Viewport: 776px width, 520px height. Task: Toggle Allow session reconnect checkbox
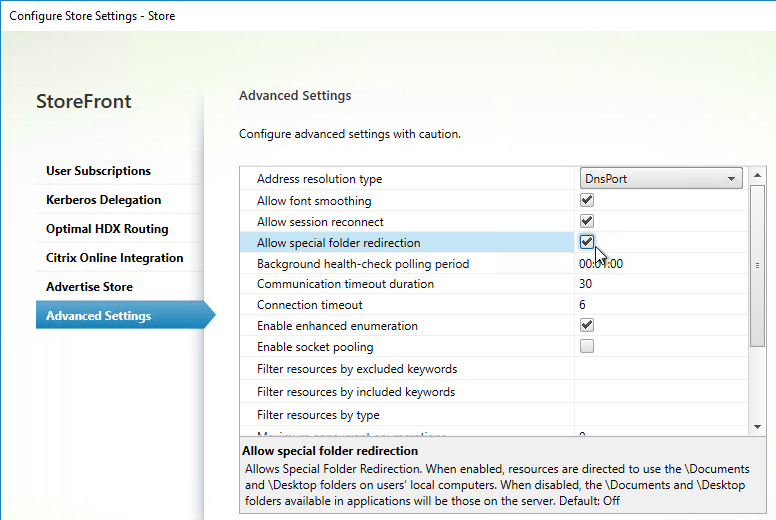(x=587, y=221)
